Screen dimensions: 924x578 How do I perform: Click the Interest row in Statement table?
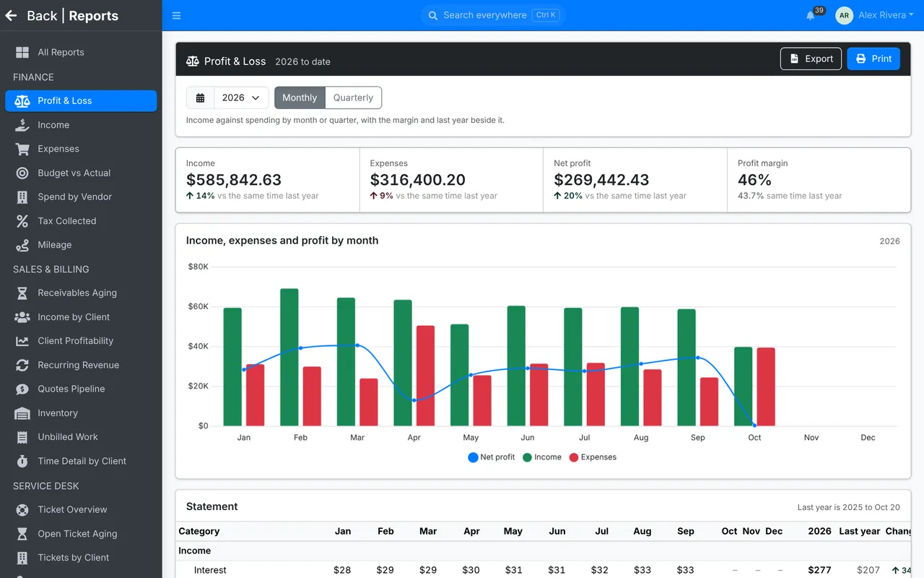(x=543, y=570)
